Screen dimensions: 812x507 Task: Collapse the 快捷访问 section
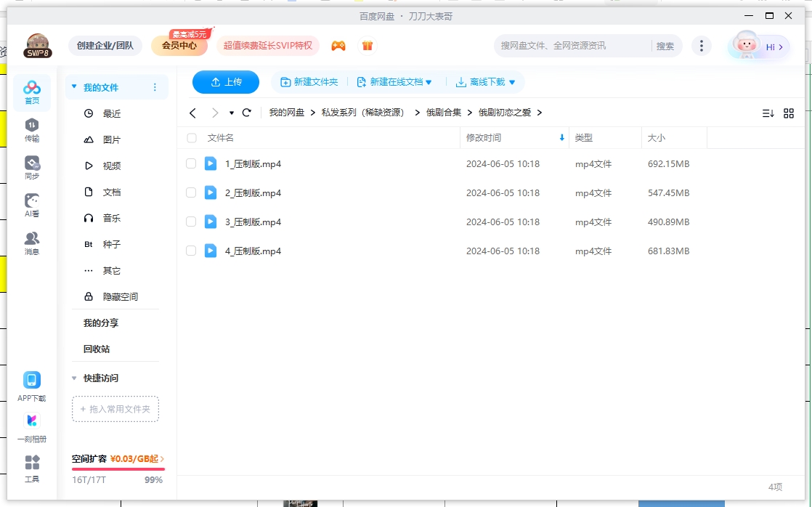coord(74,378)
